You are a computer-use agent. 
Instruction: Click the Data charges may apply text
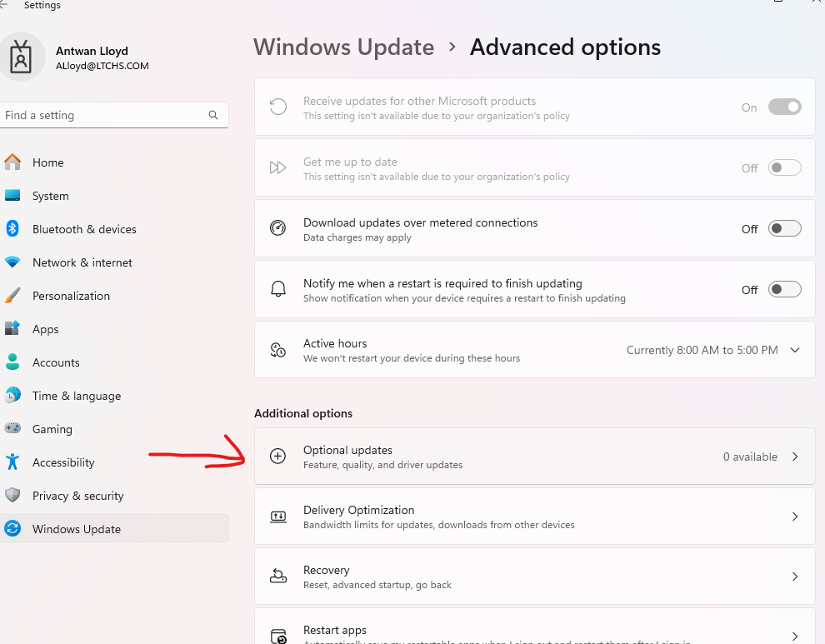[357, 237]
